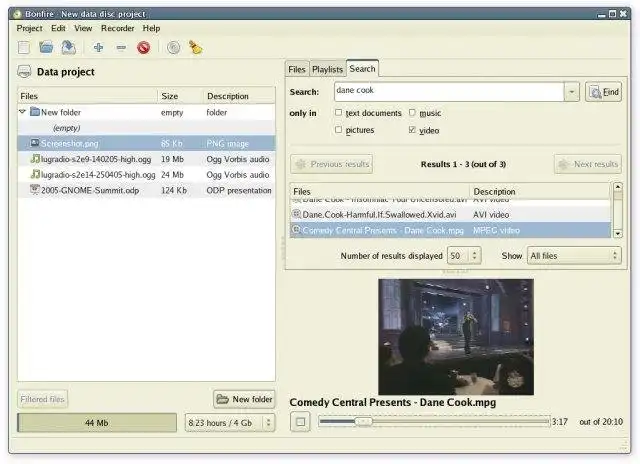The width and height of the screenshot is (640, 464).
Task: Click the video icon of Dane.Cook-Harmful.If.Swallowed
Action: point(297,214)
